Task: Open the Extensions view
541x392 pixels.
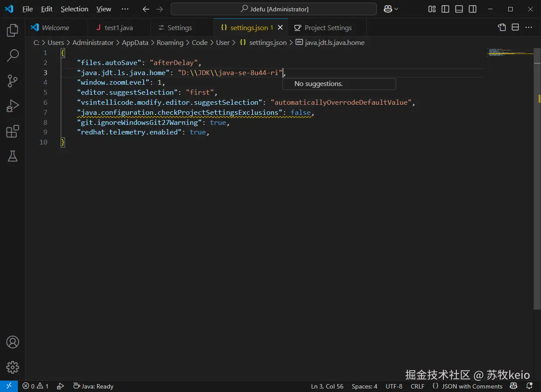Action: click(13, 131)
